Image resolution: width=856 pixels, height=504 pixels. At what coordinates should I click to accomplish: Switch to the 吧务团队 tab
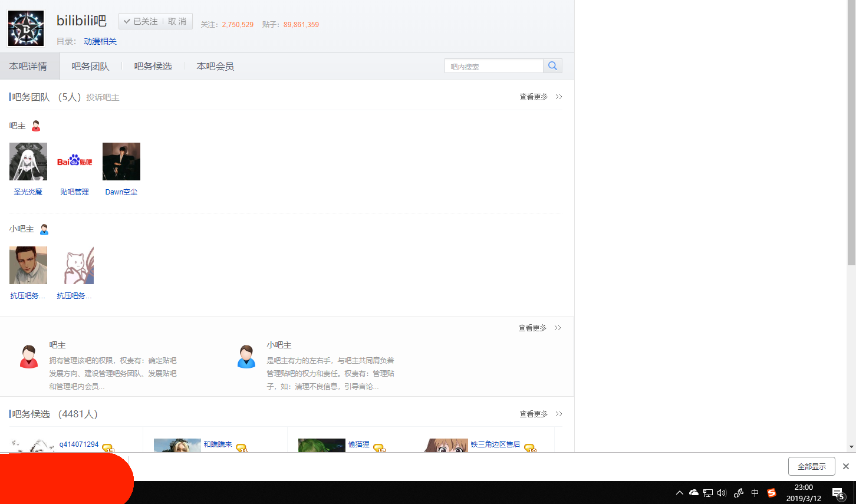90,67
